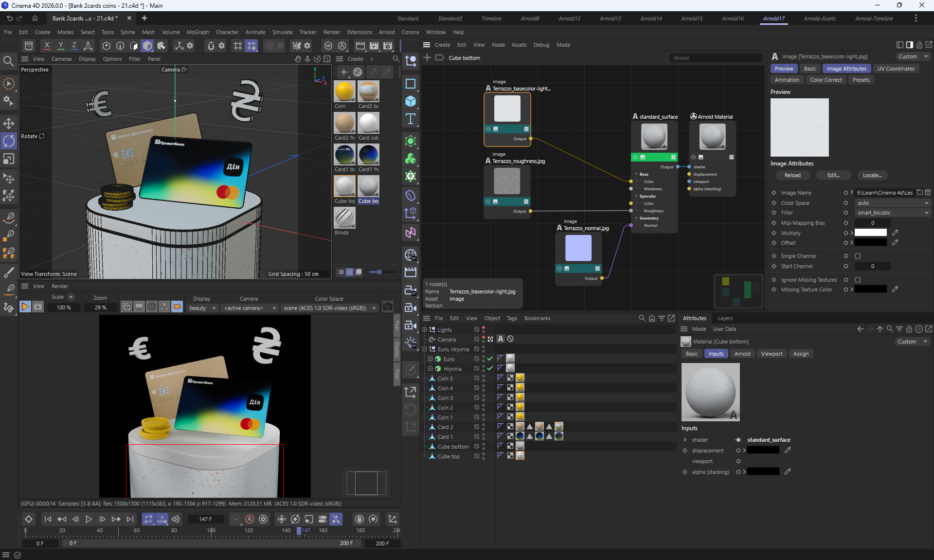Select the Coin material thumbnail
Viewport: 934px width, 560px height.
pyautogui.click(x=344, y=91)
